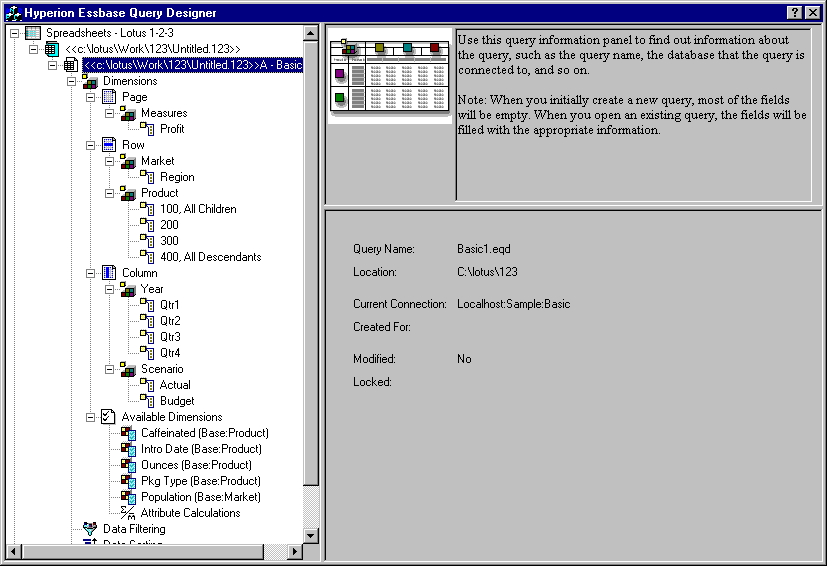Click the tree scroll down arrow
The width and height of the screenshot is (827, 566).
tap(311, 536)
